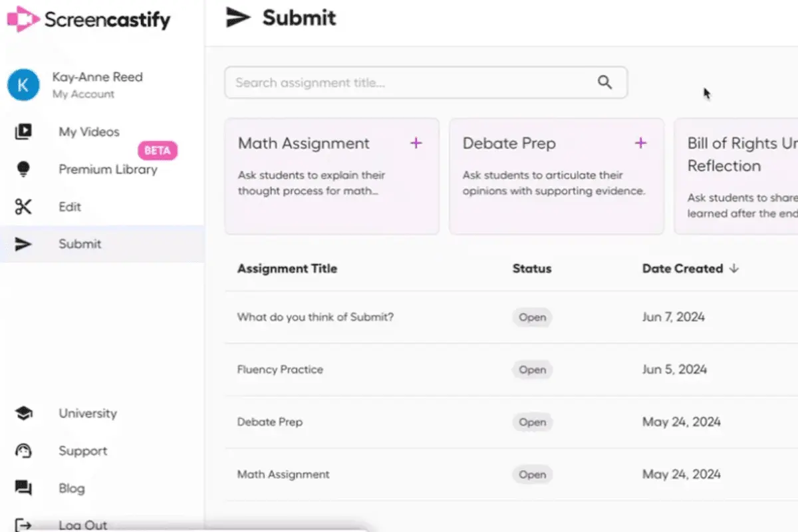Click the Screencastify logo icon

click(x=23, y=19)
